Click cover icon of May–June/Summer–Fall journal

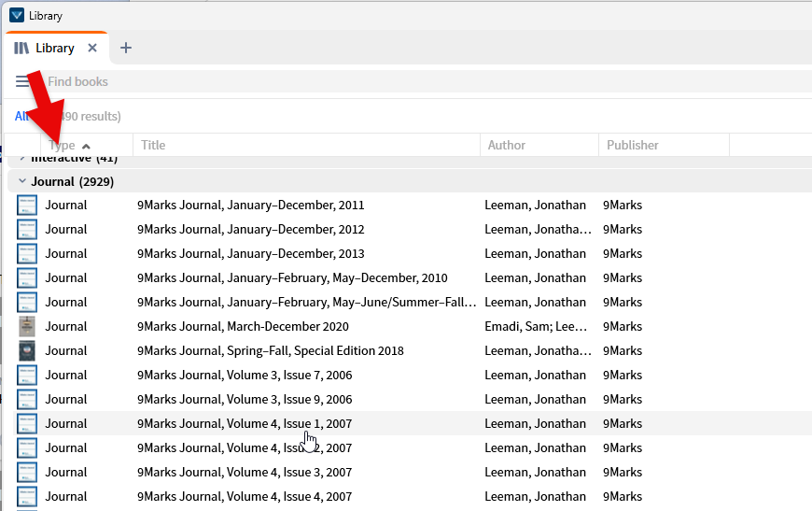(27, 303)
